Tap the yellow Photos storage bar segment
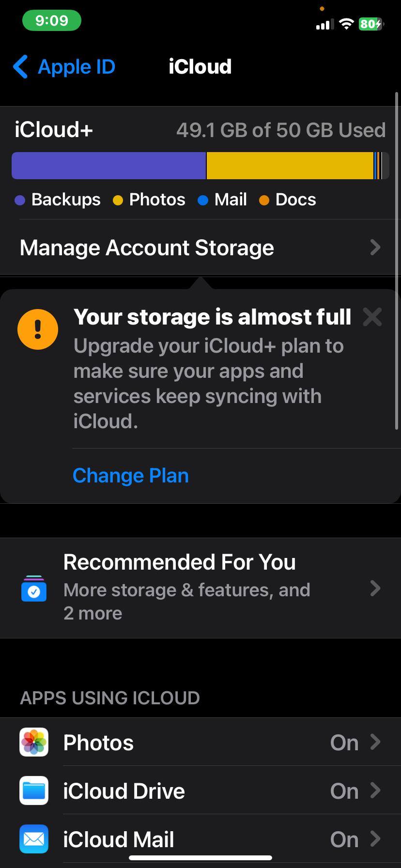Viewport: 401px width, 868px height. click(290, 166)
